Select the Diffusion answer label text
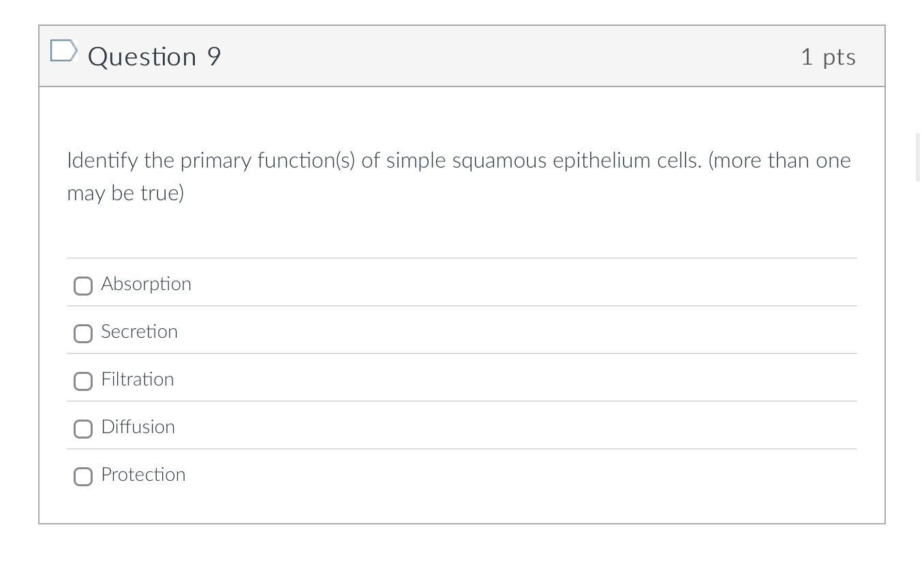 138,427
